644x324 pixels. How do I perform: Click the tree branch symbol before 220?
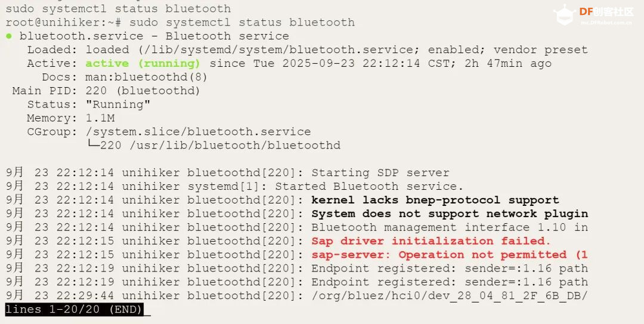93,145
